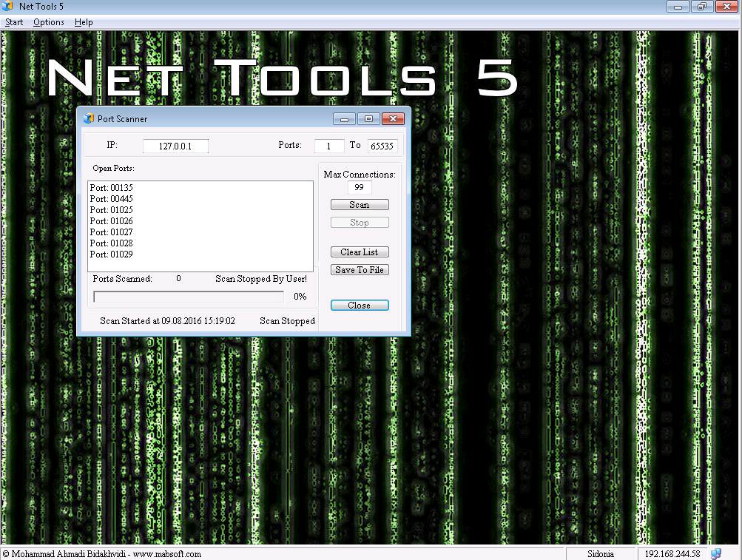Open the Help menu
742x560 pixels.
click(x=84, y=22)
